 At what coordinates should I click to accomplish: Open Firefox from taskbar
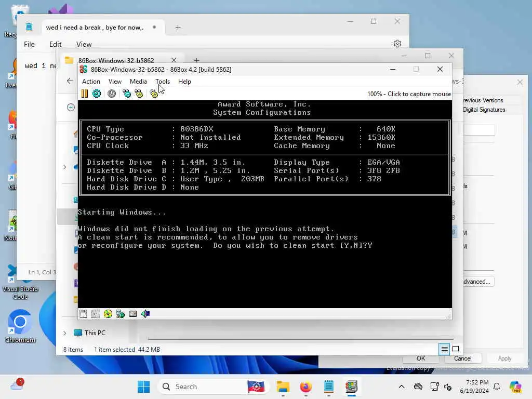(x=305, y=387)
